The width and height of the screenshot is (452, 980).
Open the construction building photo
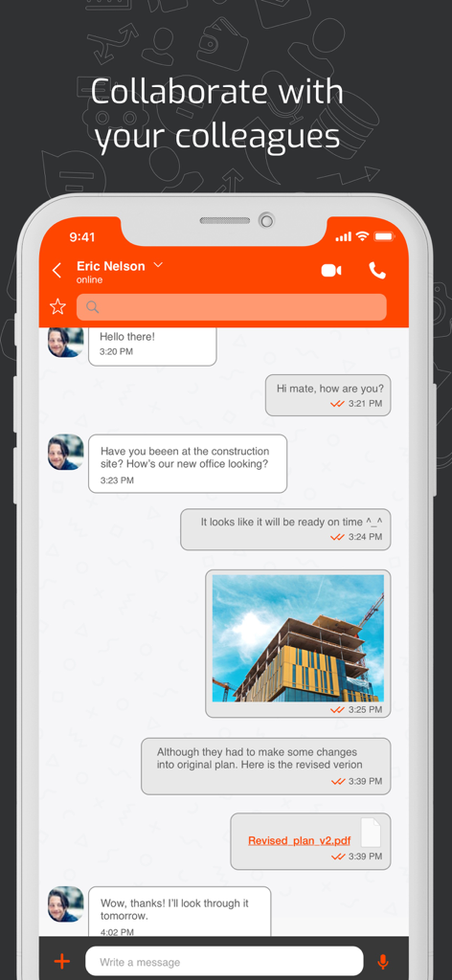pyautogui.click(x=298, y=638)
